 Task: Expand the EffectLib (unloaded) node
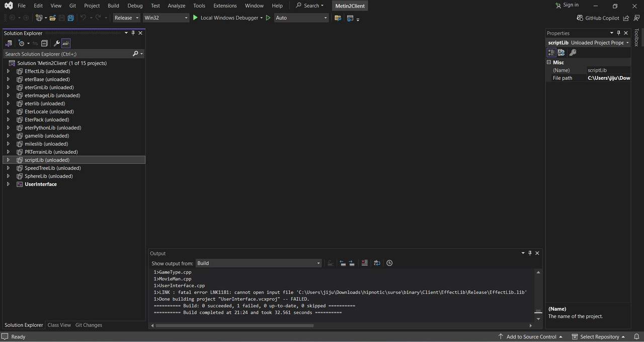point(8,72)
